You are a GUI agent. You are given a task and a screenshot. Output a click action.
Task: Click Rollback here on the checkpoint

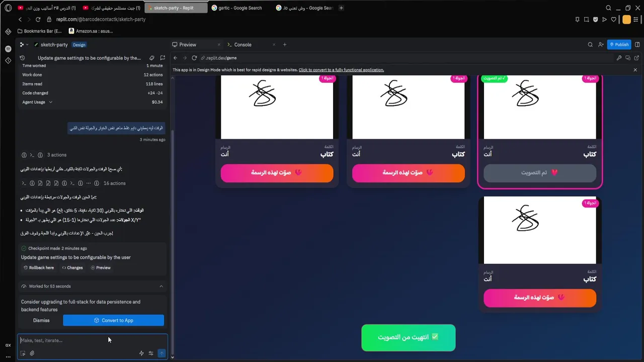point(39,267)
